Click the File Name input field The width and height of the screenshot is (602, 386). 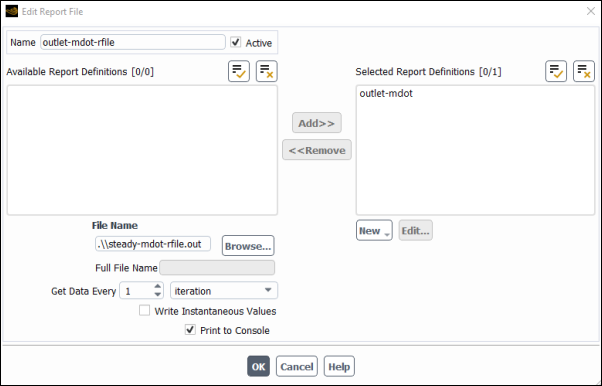153,244
